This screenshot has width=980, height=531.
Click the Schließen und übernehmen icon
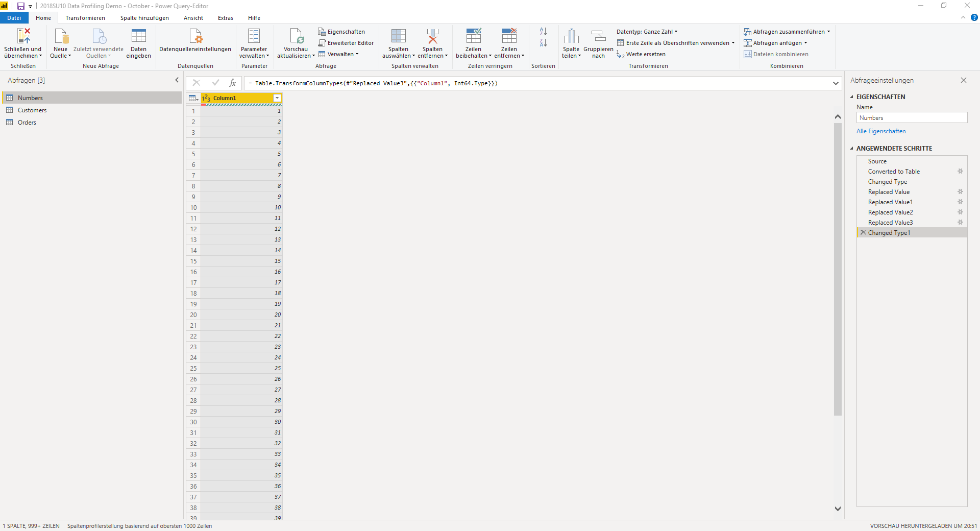click(x=23, y=36)
